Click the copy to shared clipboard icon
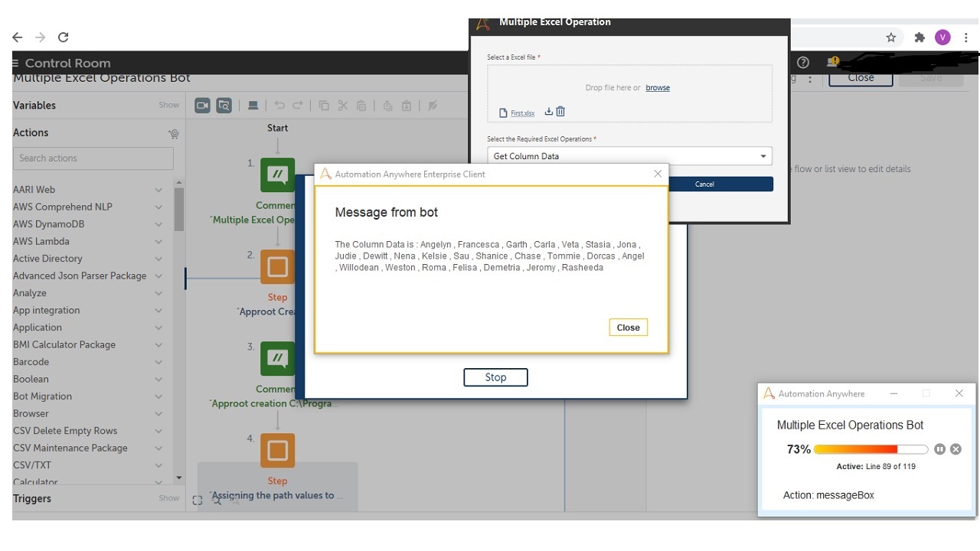The height and width of the screenshot is (551, 980). [x=388, y=106]
